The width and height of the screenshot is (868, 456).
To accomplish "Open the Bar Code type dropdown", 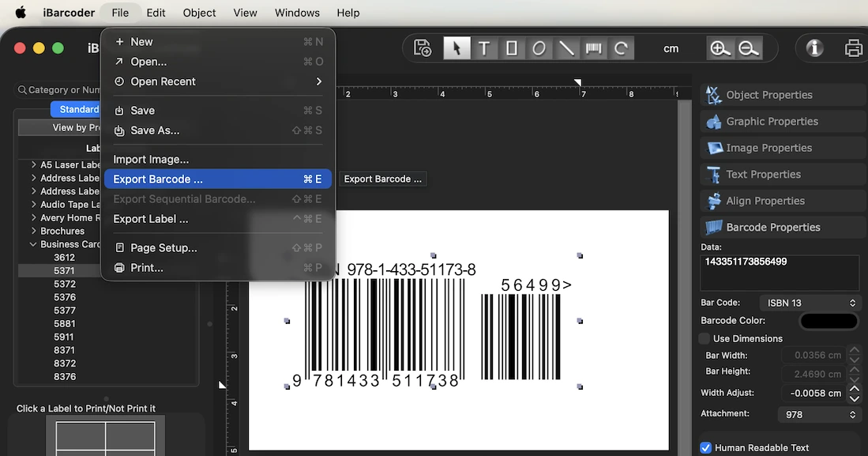I will click(x=810, y=303).
